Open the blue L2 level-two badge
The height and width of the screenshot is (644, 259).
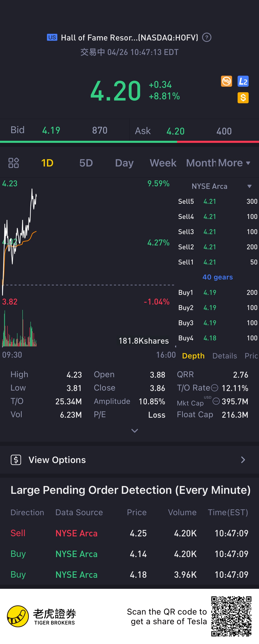(x=243, y=81)
